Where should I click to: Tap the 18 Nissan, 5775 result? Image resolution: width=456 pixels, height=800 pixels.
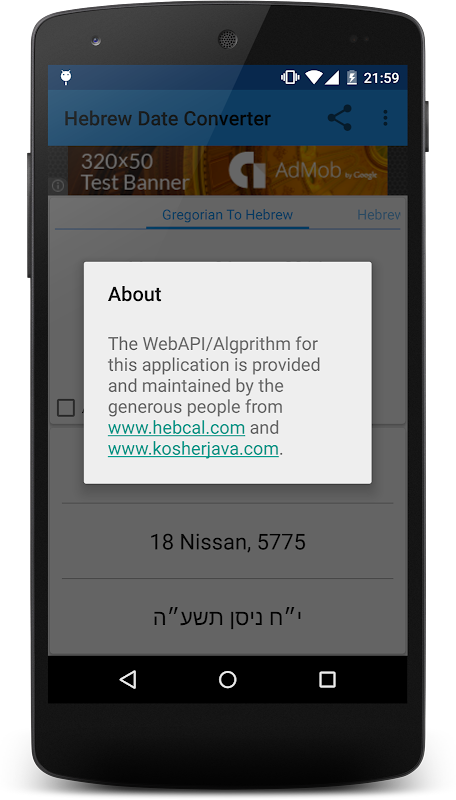pyautogui.click(x=227, y=541)
